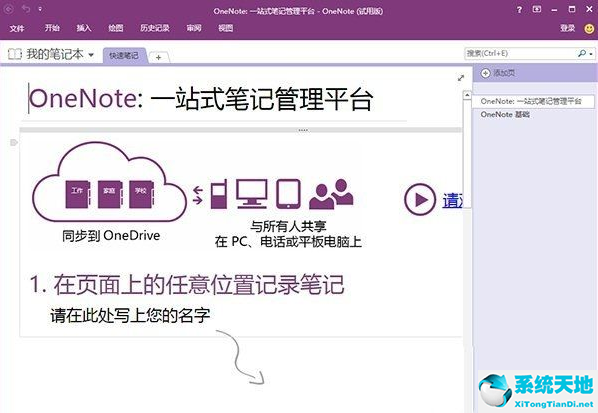The image size is (598, 413).
Task: Open the search scope dropdown arrow
Action: click(591, 54)
